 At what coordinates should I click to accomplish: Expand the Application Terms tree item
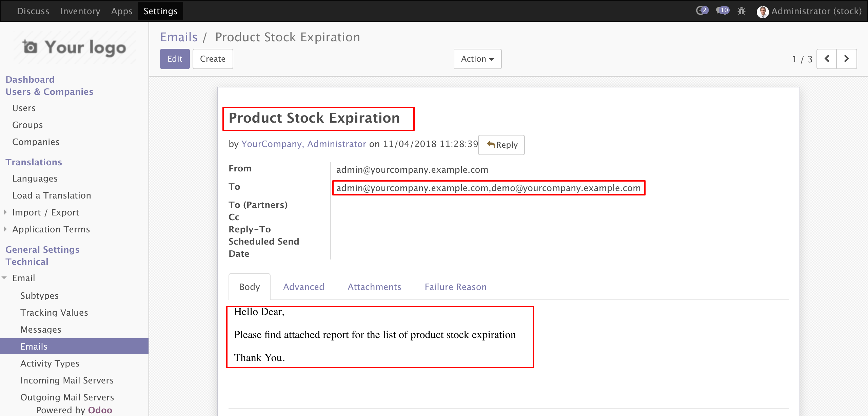coord(5,229)
